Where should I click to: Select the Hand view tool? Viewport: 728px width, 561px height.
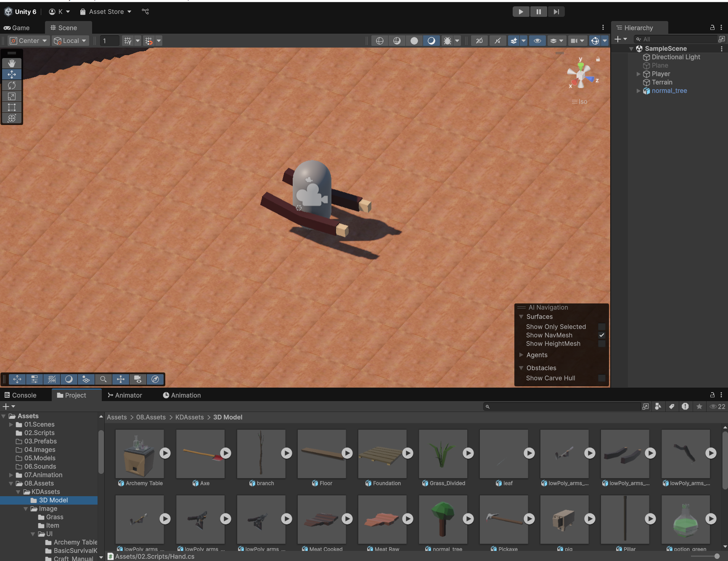12,63
